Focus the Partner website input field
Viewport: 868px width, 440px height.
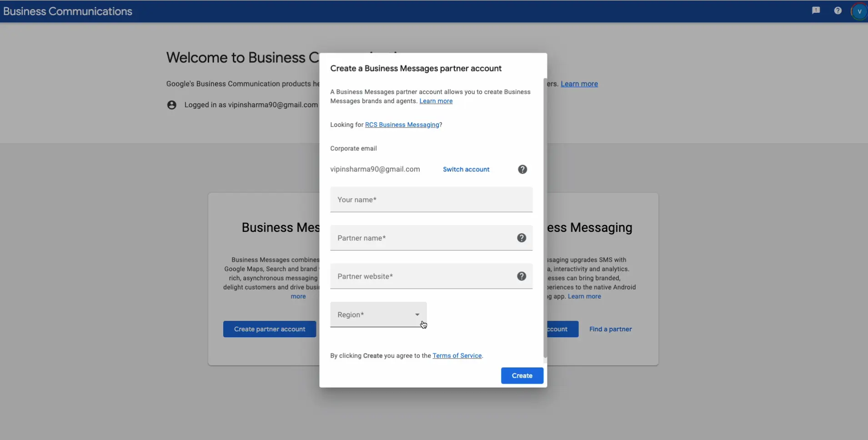coord(431,276)
